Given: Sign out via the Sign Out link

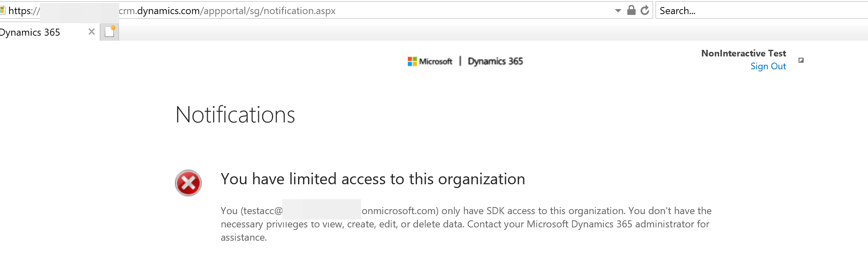Looking at the screenshot, I should 768,66.
